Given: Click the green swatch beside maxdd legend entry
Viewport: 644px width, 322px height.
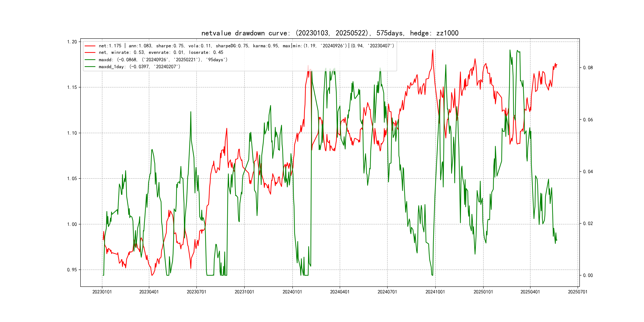Looking at the screenshot, I should [x=90, y=60].
